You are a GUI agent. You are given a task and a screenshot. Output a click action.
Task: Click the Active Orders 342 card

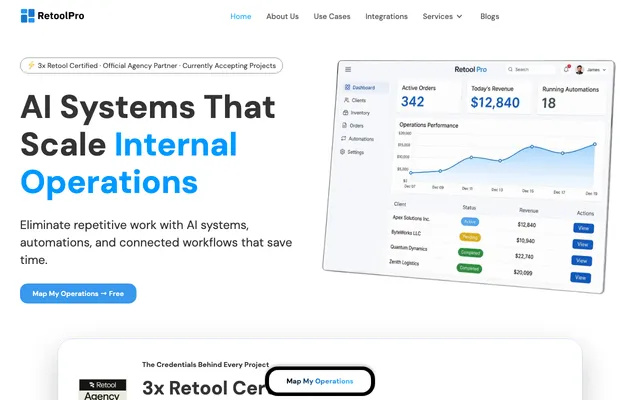427,97
